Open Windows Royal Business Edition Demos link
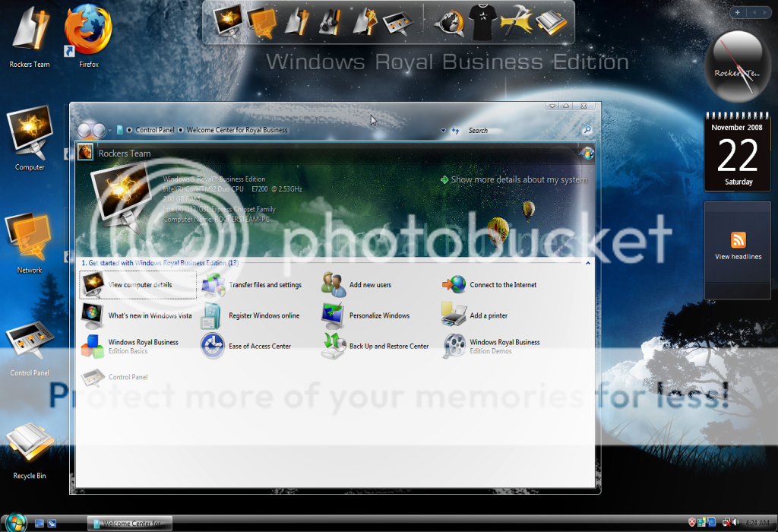778x532 pixels. (504, 347)
